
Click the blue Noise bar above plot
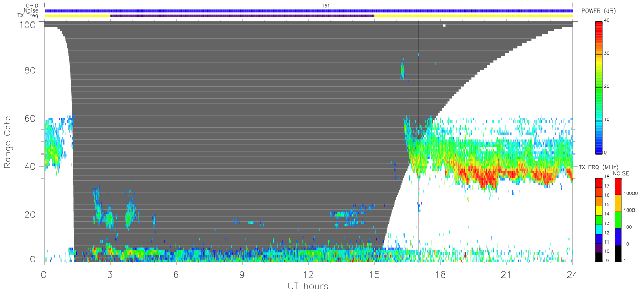click(x=308, y=10)
